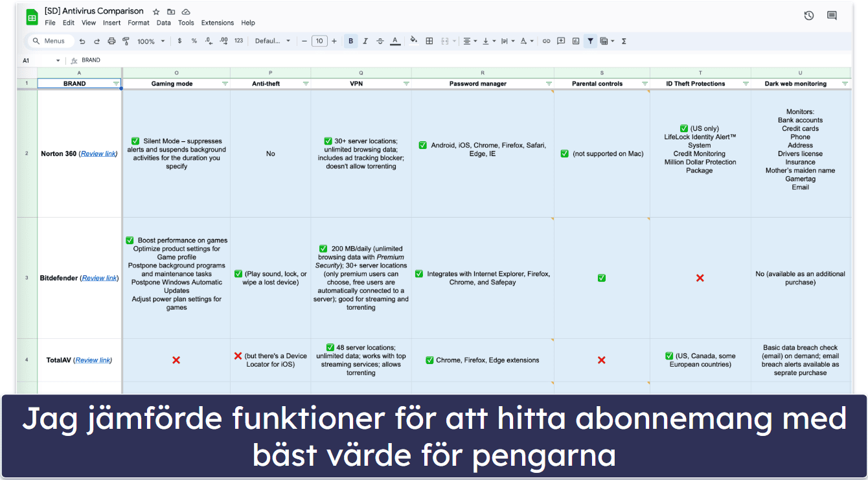Viewport: 868px width, 480px height.
Task: Increase decimal places
Action: (x=223, y=41)
